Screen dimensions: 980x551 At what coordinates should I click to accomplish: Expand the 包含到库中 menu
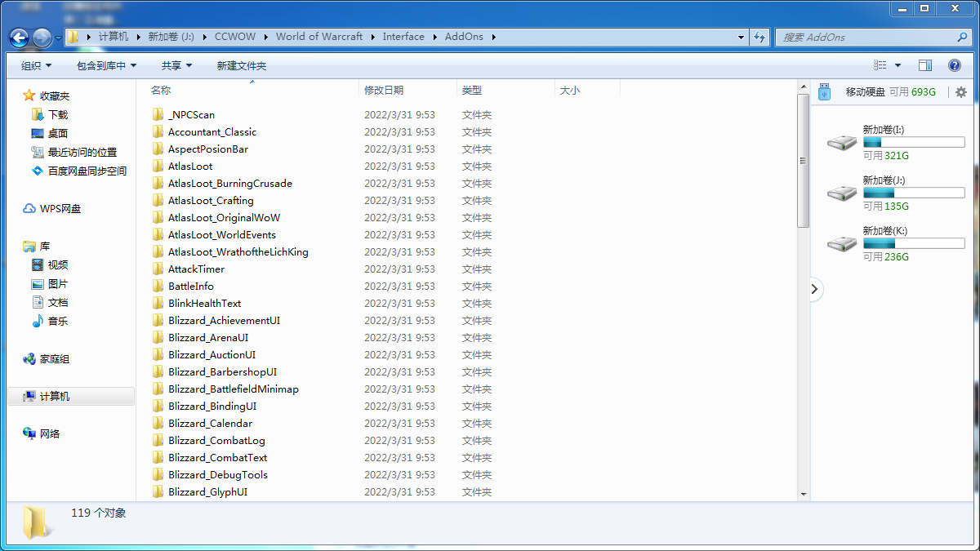106,65
